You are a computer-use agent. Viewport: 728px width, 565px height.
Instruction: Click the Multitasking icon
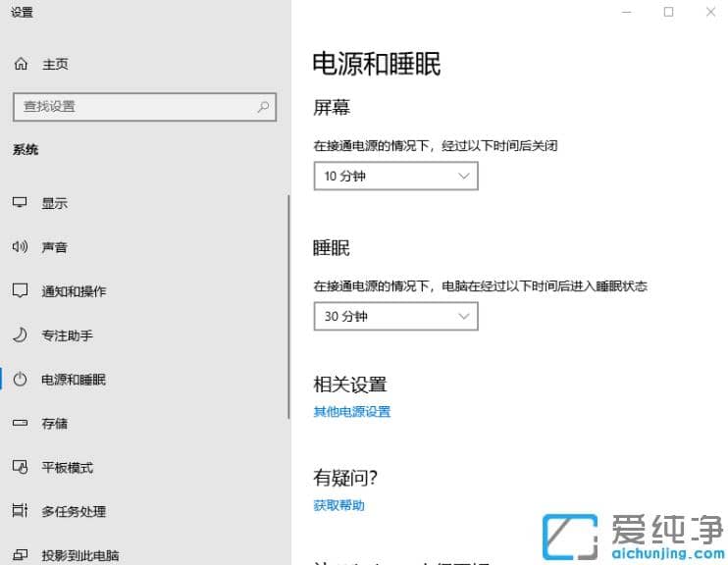click(20, 511)
